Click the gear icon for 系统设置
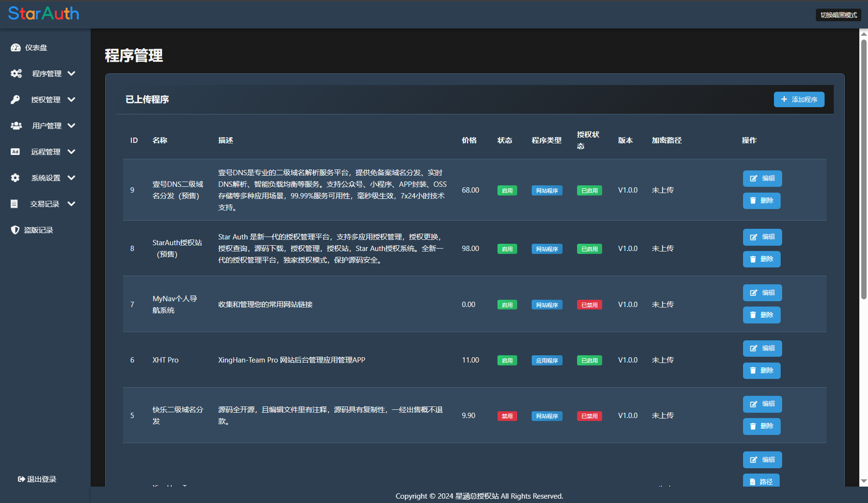 (15, 178)
